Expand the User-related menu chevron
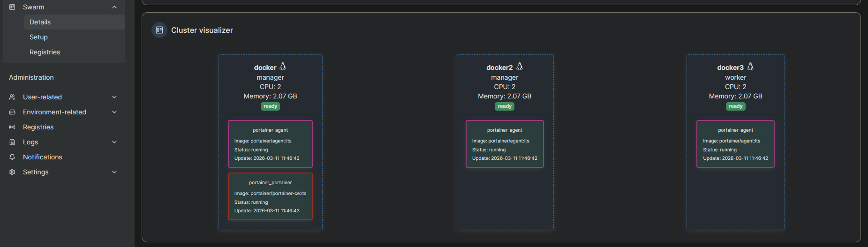 click(x=114, y=97)
